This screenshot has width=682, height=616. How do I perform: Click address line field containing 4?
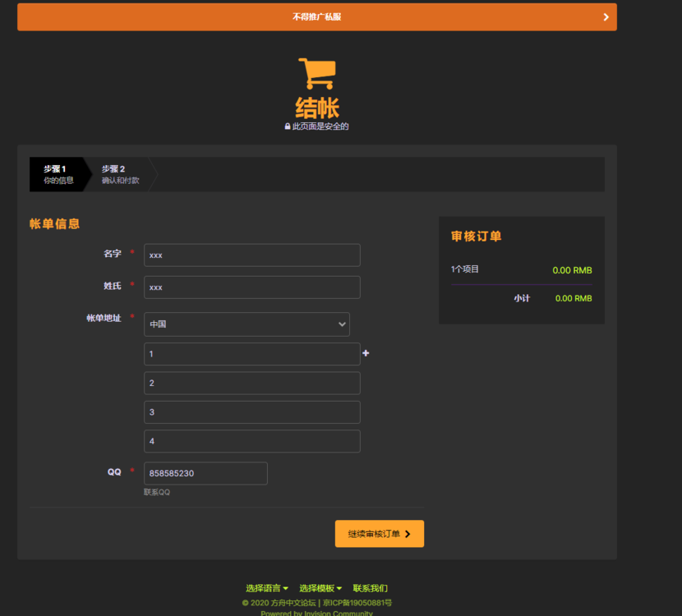[x=251, y=441]
